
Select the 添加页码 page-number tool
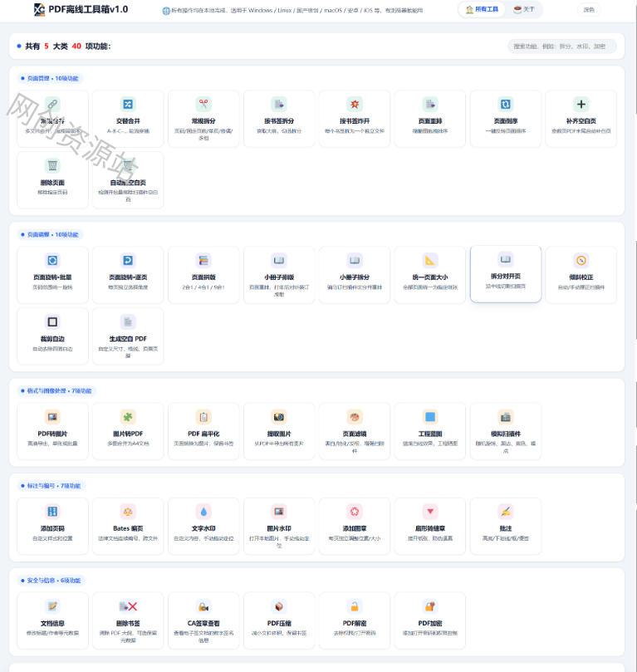point(52,527)
